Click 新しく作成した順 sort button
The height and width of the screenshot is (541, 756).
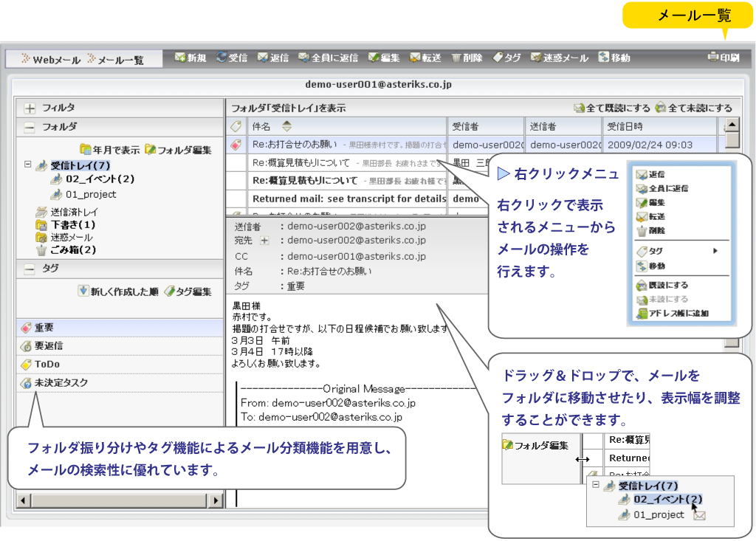118,292
